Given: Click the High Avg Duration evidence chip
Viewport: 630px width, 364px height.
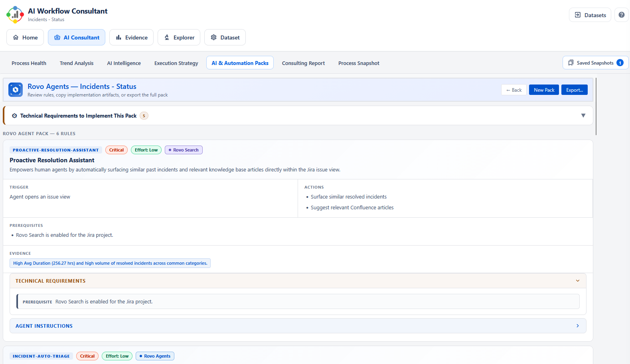Looking at the screenshot, I should coord(110,263).
